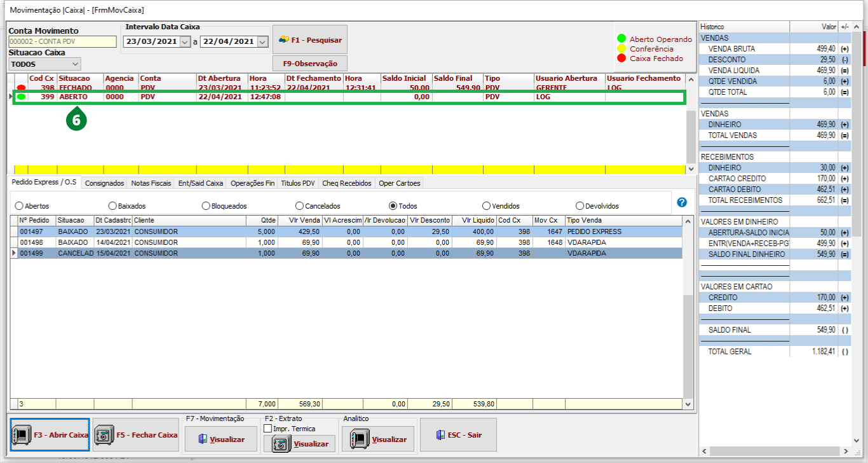Image resolution: width=868 pixels, height=463 pixels.
Task: Select caixa row 398 FECHADO
Action: coord(348,88)
